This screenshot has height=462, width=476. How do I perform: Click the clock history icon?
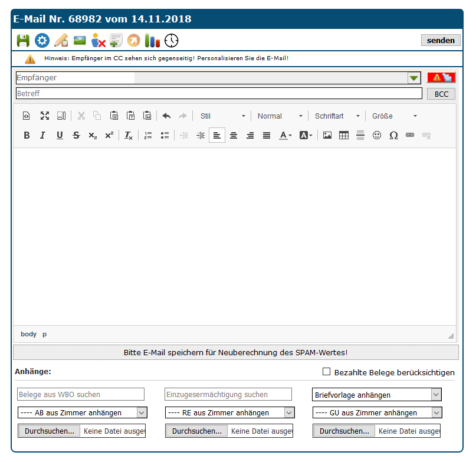point(171,41)
